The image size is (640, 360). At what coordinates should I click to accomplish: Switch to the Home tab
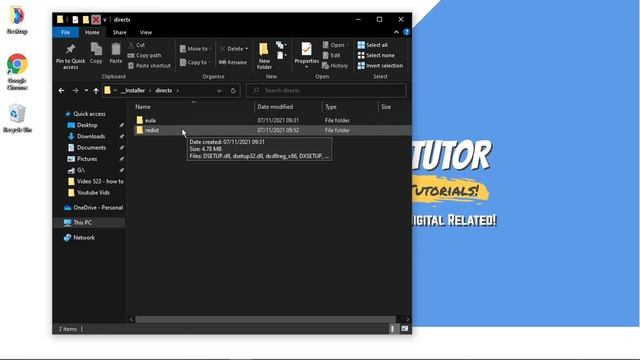[x=92, y=32]
